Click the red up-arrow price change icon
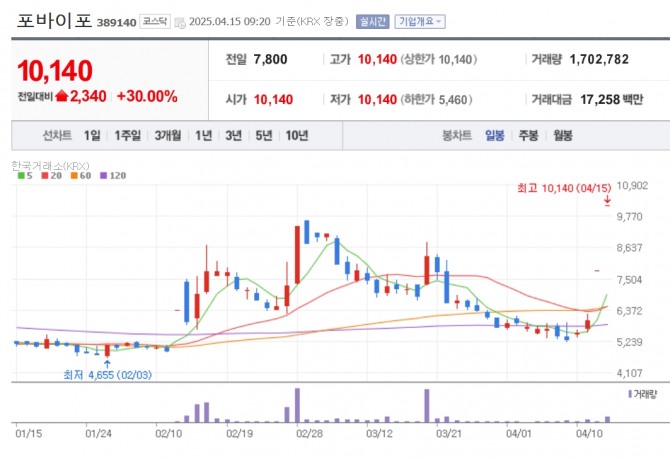The image size is (670, 459). tap(62, 96)
